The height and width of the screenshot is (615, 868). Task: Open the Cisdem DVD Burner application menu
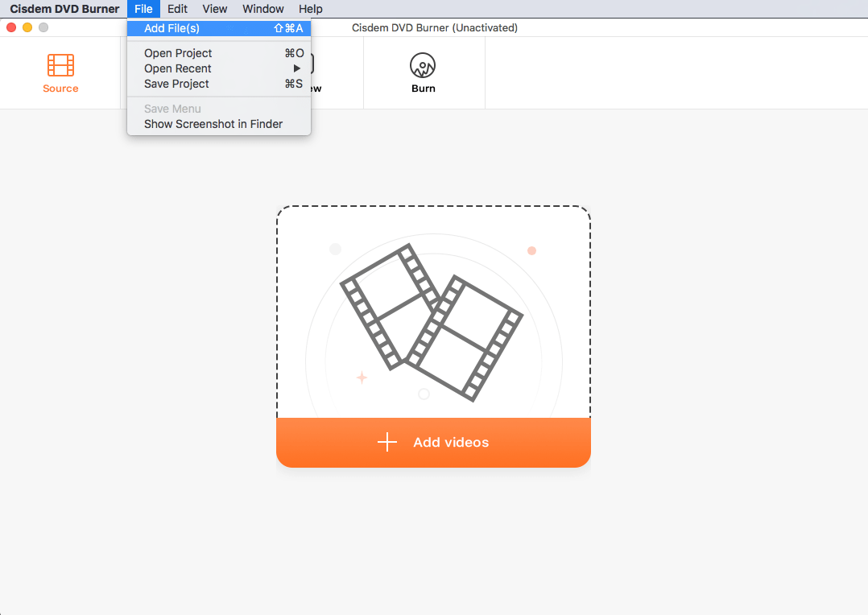[x=64, y=9]
